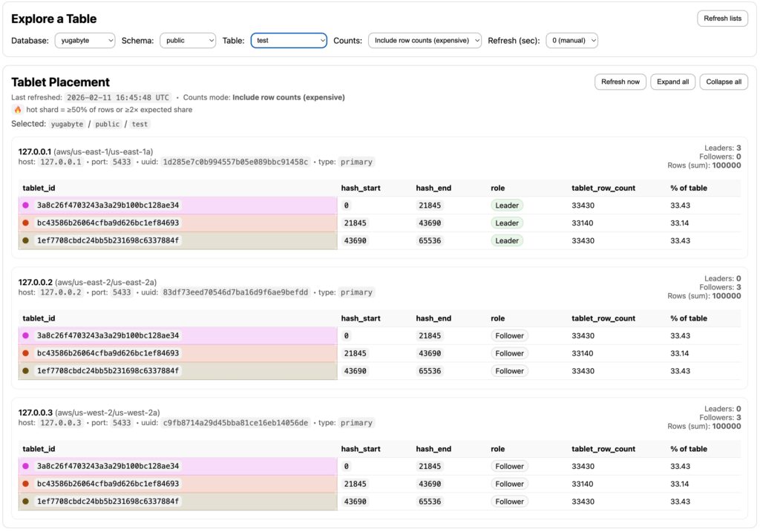Open the Schema dropdown showing public
This screenshot has height=532, width=760.
click(187, 41)
